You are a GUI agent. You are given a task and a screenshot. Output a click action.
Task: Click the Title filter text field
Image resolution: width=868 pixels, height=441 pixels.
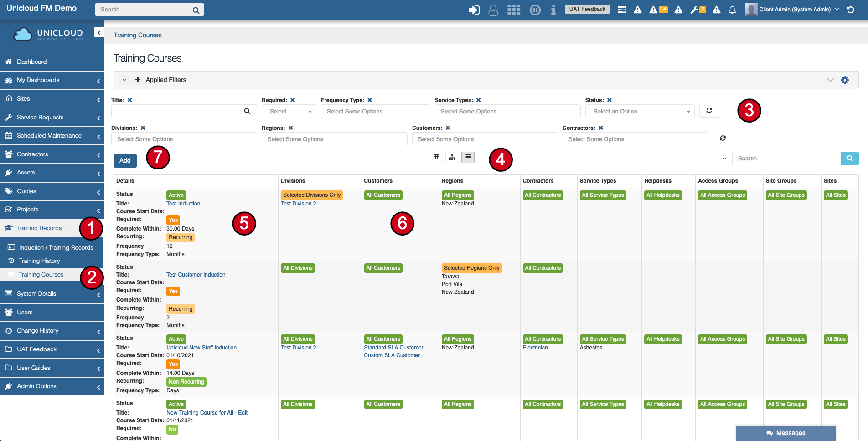(x=175, y=111)
